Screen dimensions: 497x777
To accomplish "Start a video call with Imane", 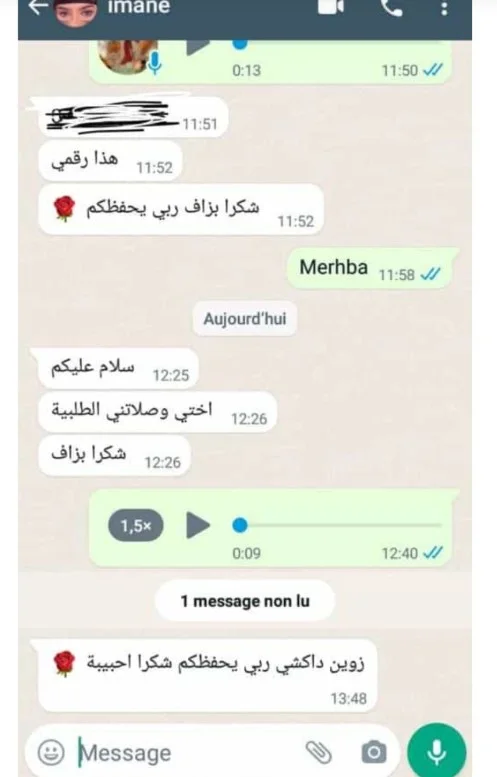I will click(x=331, y=7).
